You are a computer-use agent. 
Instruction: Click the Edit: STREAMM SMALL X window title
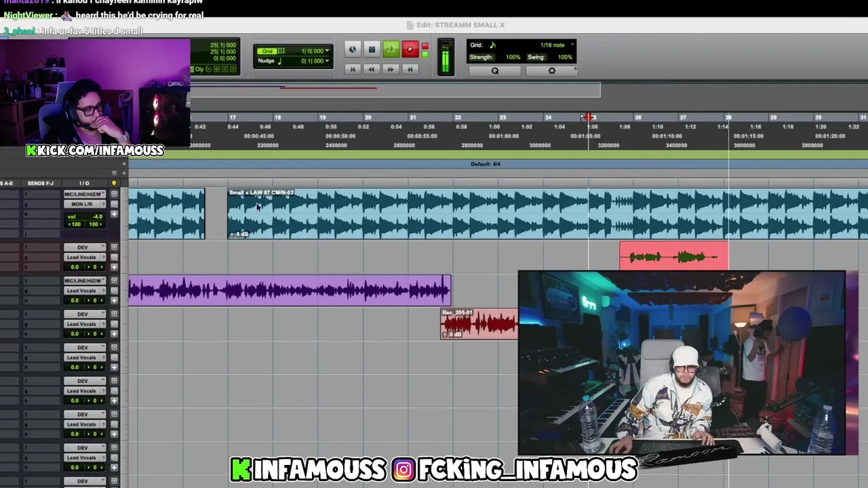click(460, 25)
